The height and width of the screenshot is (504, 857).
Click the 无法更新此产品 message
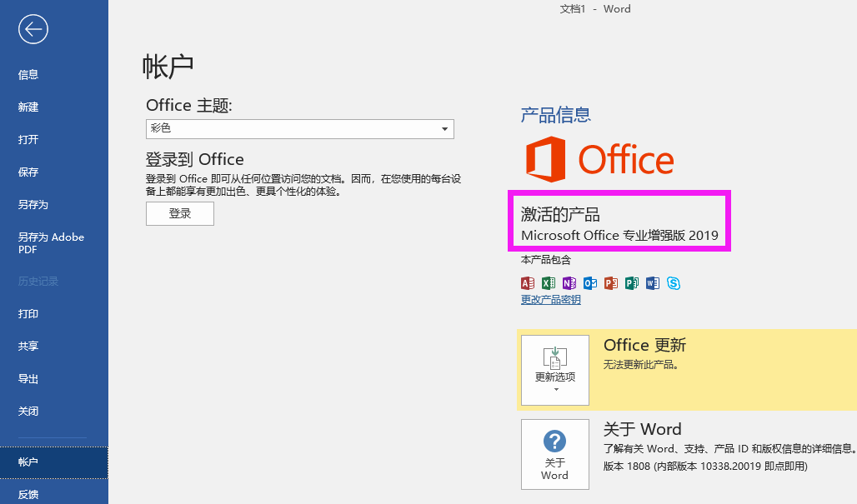point(641,365)
